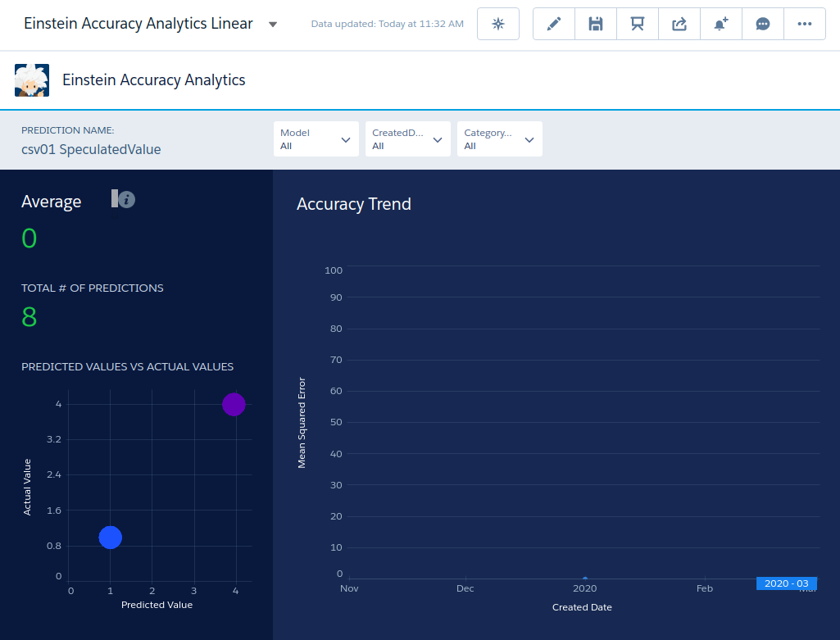Click the Dec label on x-axis
Image resolution: width=840 pixels, height=640 pixels.
tap(465, 588)
